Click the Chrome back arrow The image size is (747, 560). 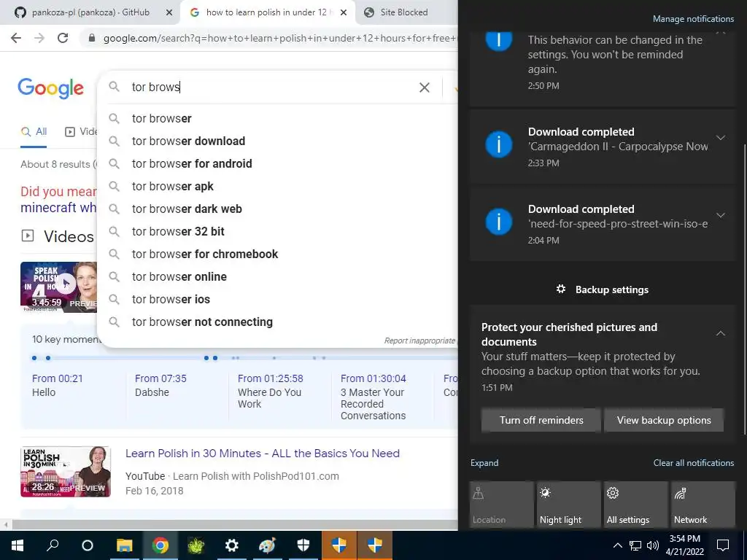tap(16, 38)
